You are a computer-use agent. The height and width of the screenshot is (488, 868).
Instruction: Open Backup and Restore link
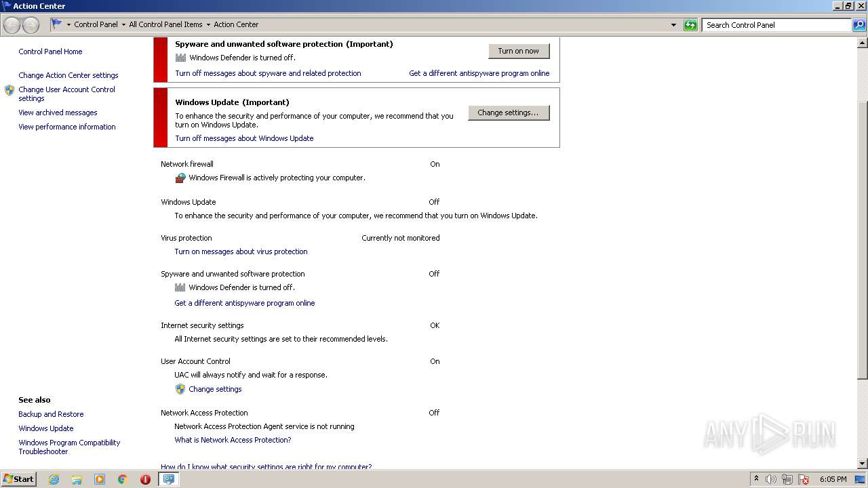(x=51, y=414)
